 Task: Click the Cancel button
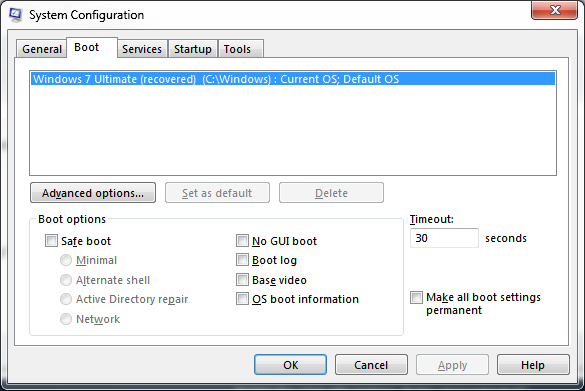pos(371,365)
